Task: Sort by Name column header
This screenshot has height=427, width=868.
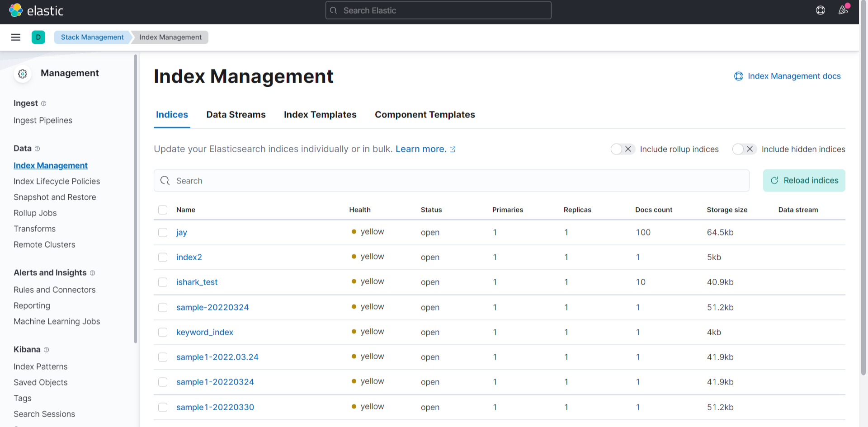Action: point(186,210)
